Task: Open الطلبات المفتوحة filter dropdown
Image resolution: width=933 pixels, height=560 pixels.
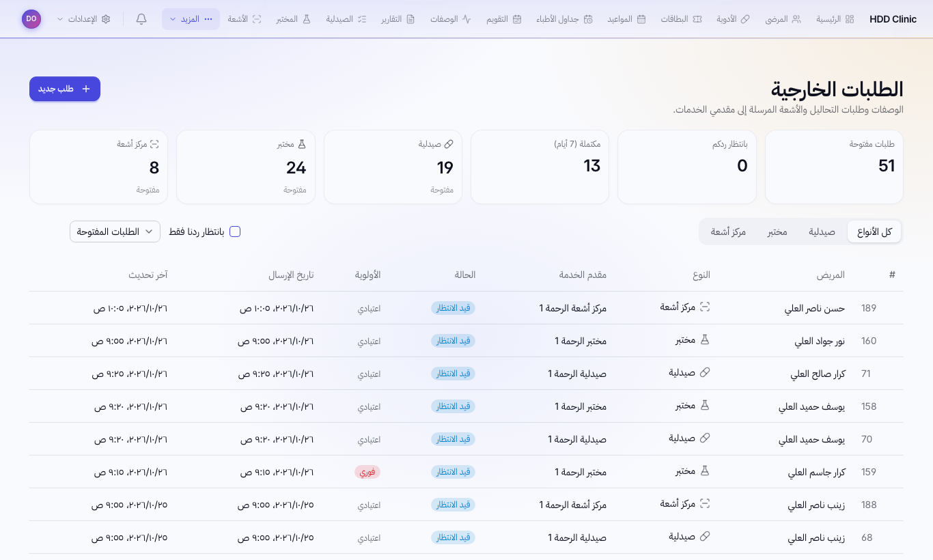Action: (x=115, y=232)
